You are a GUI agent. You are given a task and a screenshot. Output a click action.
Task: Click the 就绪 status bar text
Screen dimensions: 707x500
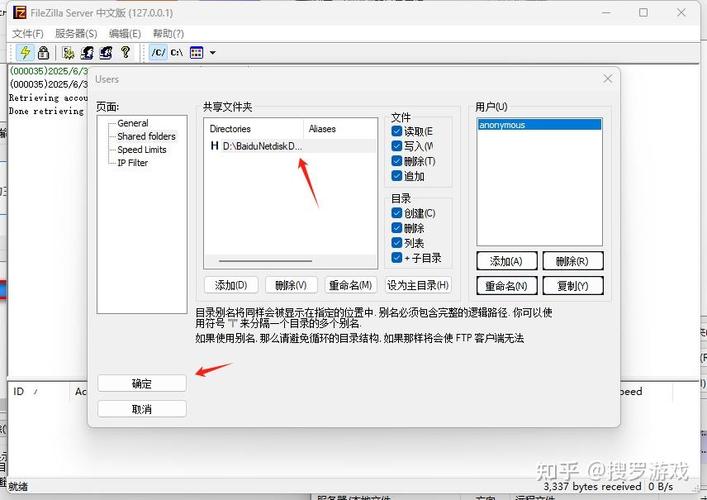[x=18, y=486]
